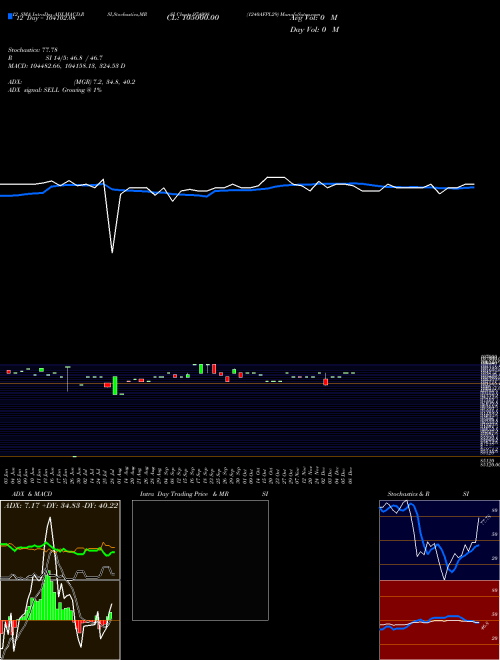
Task: Click the red candlestick near early December
Action: click(325, 382)
